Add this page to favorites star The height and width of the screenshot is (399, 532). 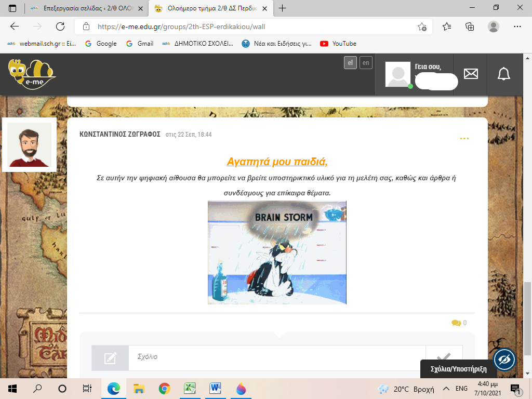click(x=422, y=26)
